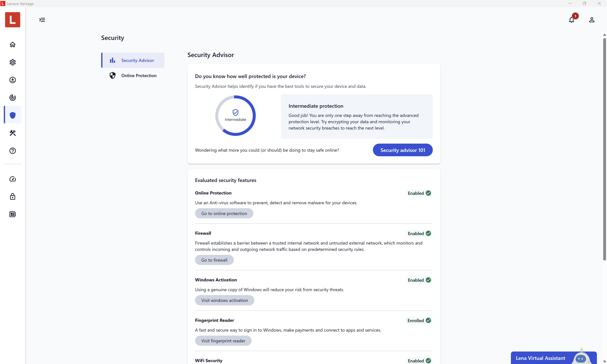
Task: Open the Smart Performance speedometer icon
Action: pyautogui.click(x=12, y=179)
